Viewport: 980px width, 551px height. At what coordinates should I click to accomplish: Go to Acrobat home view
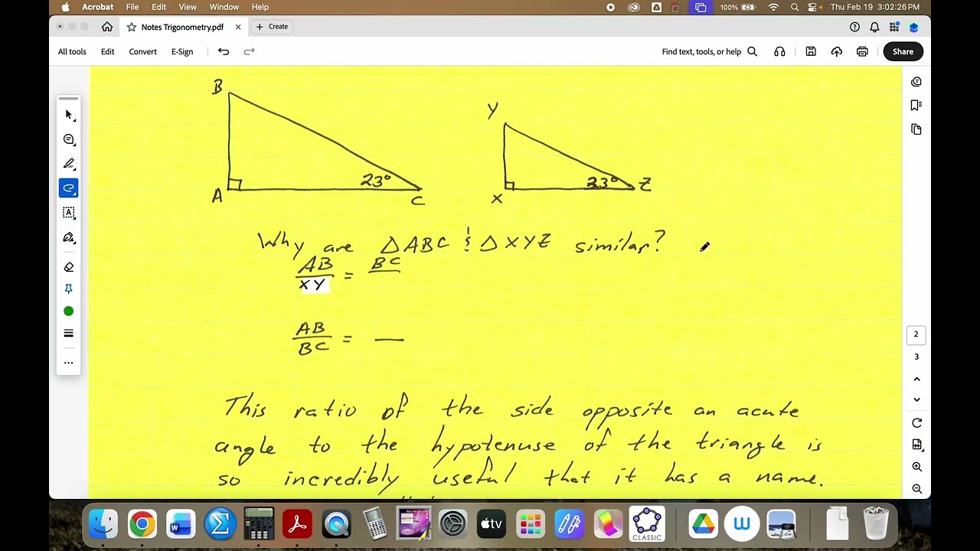[x=107, y=27]
